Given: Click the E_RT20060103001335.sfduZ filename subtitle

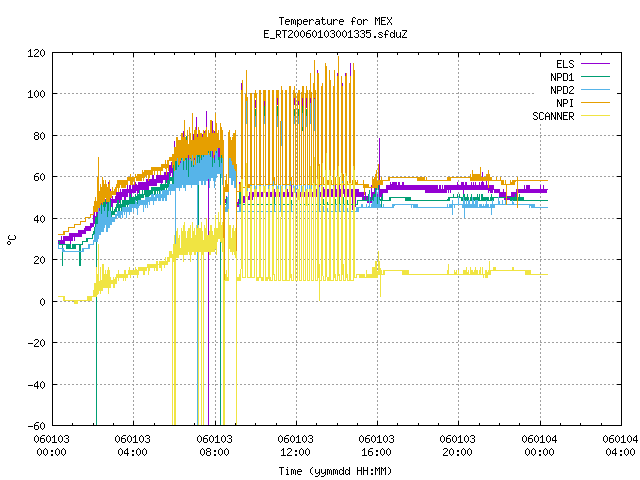Looking at the screenshot, I should (336, 34).
